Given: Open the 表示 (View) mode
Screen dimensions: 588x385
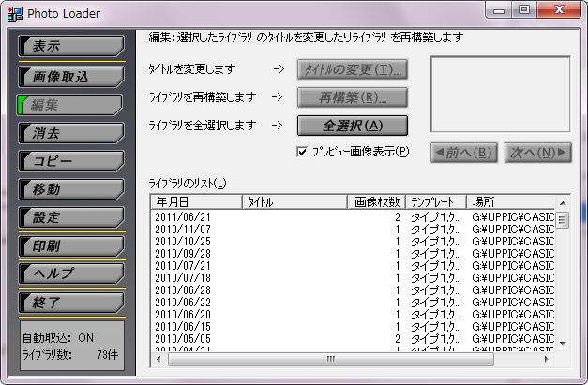Looking at the screenshot, I should click(71, 46).
